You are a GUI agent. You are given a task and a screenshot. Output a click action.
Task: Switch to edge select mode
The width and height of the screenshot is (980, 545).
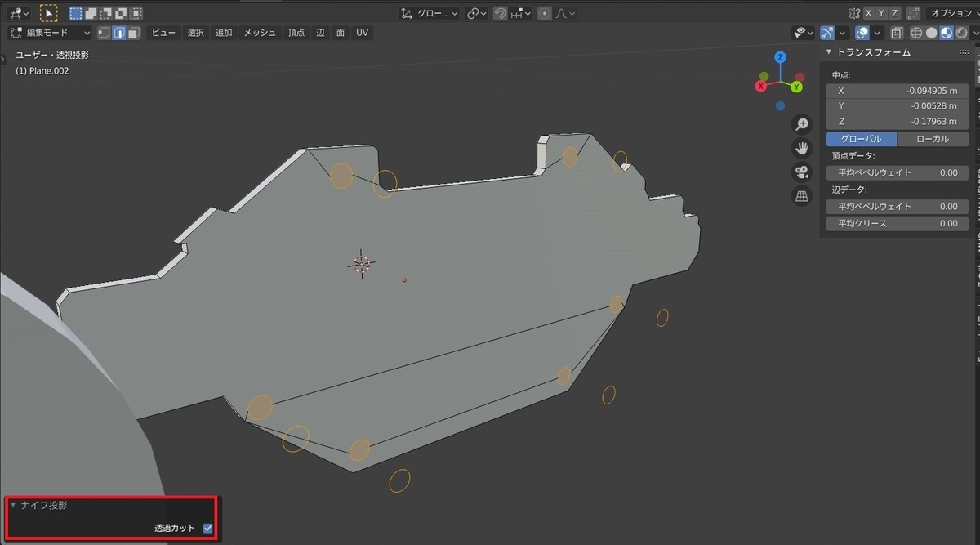[x=119, y=33]
